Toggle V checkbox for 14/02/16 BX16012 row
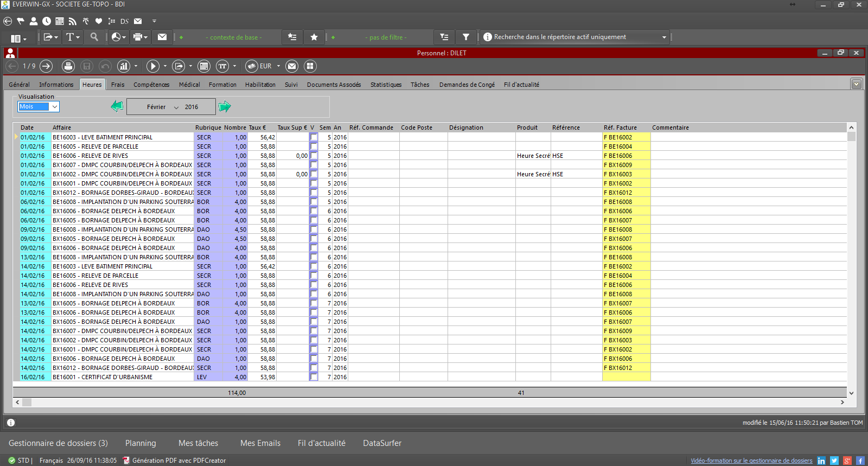 (x=314, y=368)
